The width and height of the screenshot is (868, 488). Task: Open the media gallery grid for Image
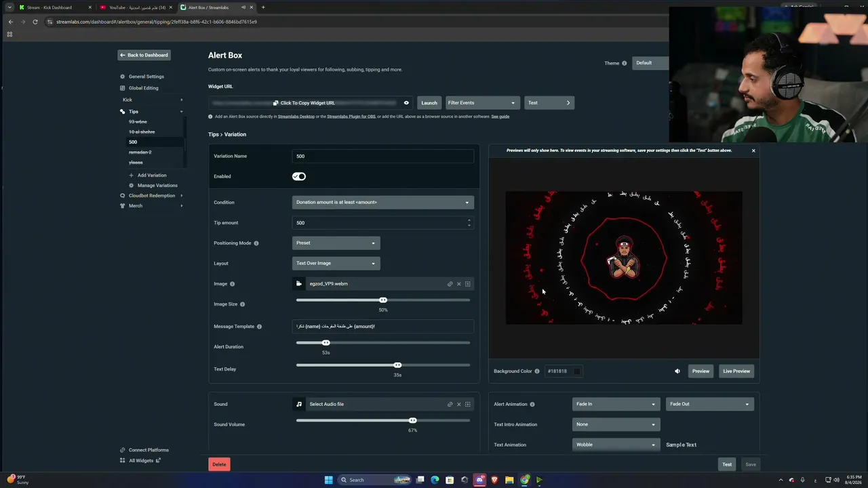[x=467, y=284]
